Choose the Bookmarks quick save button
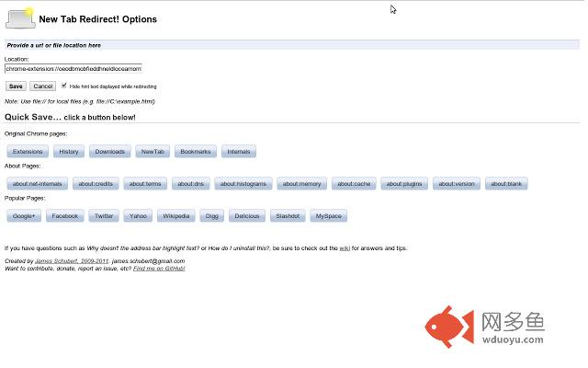588x368 pixels. coord(196,152)
